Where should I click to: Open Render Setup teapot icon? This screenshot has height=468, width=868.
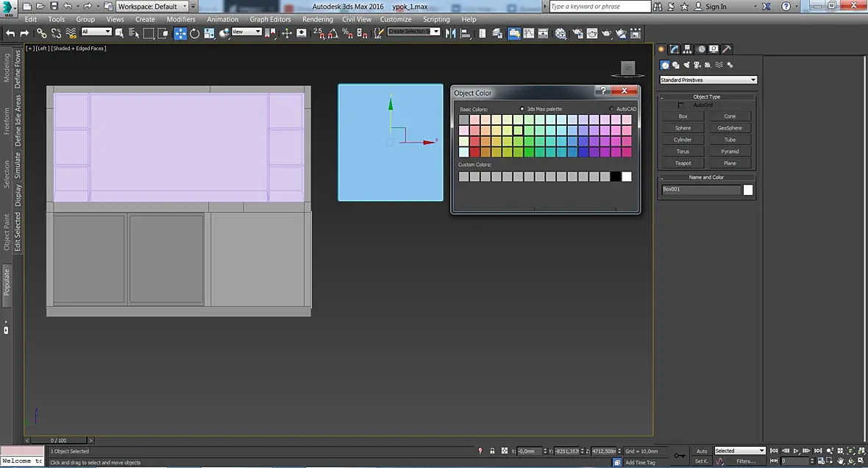[577, 33]
